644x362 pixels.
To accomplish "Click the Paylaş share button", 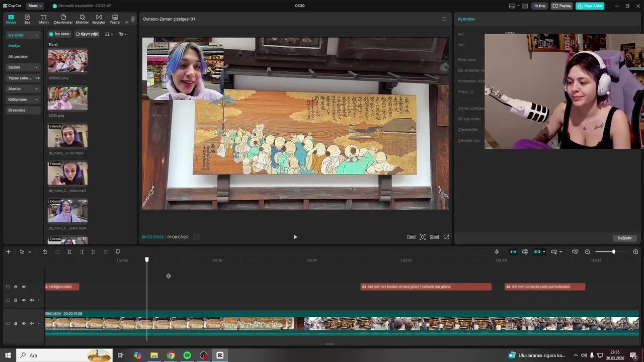I will (x=562, y=6).
